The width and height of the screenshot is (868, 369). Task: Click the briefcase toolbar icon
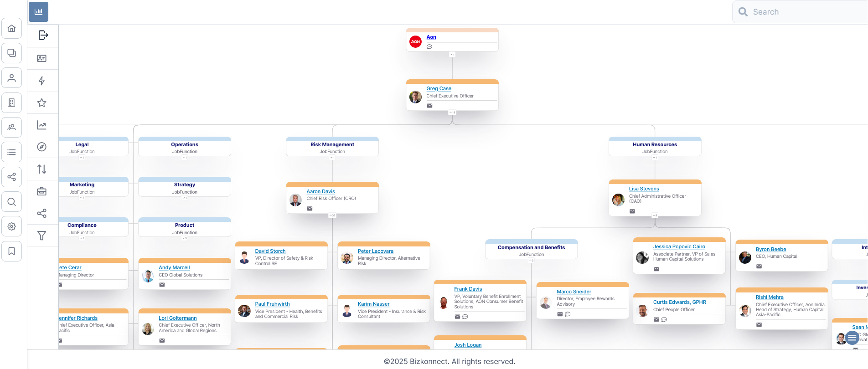point(41,191)
